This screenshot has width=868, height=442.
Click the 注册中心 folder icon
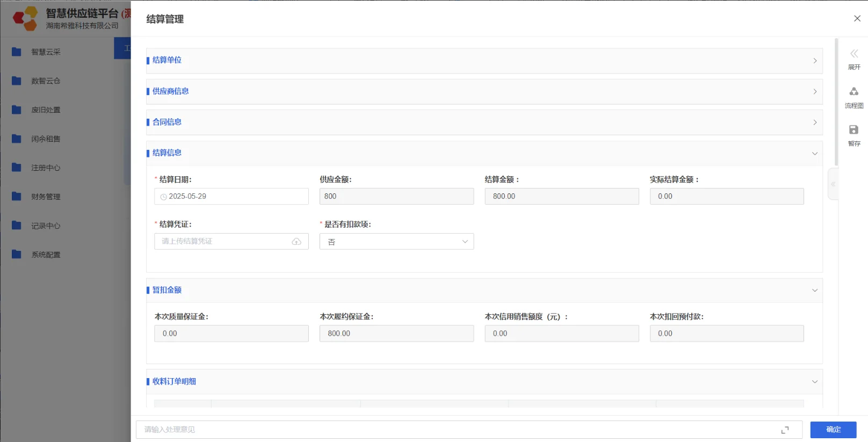pos(17,168)
